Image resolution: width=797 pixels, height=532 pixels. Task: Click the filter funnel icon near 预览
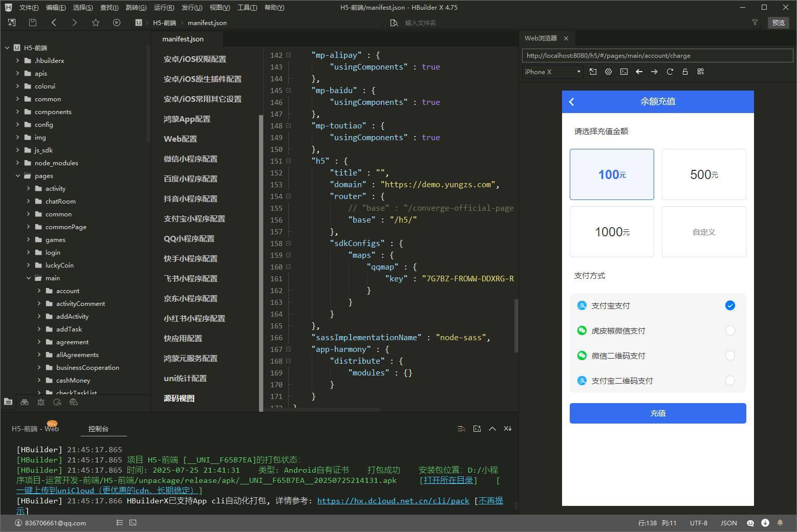(x=755, y=23)
